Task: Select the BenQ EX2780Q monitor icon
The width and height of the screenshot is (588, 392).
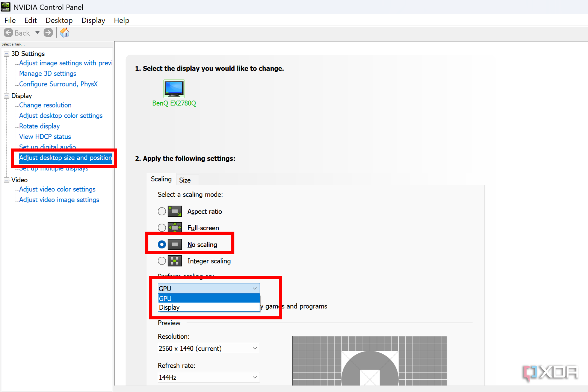Action: point(174,88)
